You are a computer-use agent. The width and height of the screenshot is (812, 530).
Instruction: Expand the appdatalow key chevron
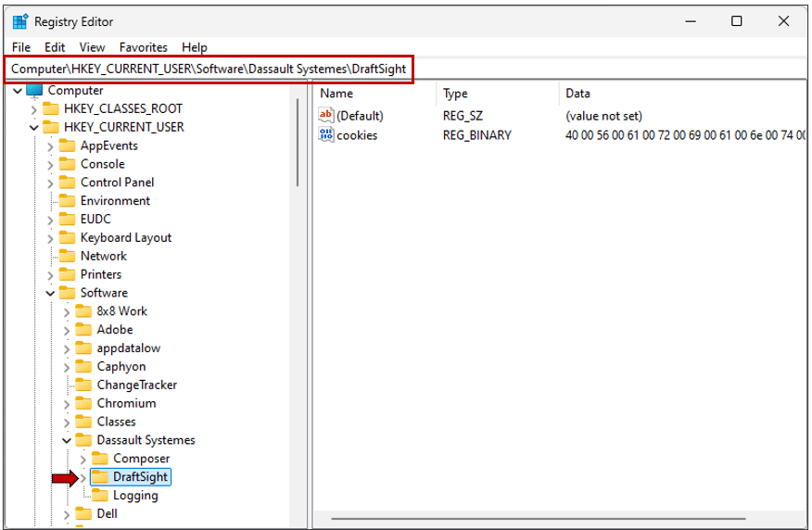pos(67,348)
